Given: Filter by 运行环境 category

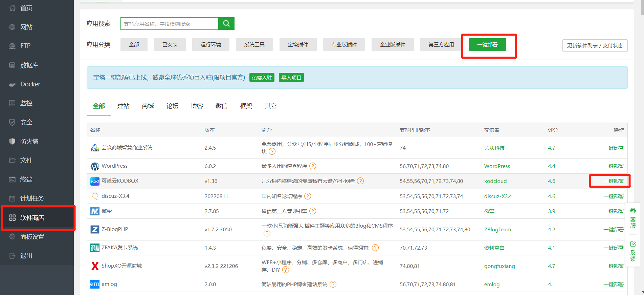Looking at the screenshot, I should coord(210,45).
